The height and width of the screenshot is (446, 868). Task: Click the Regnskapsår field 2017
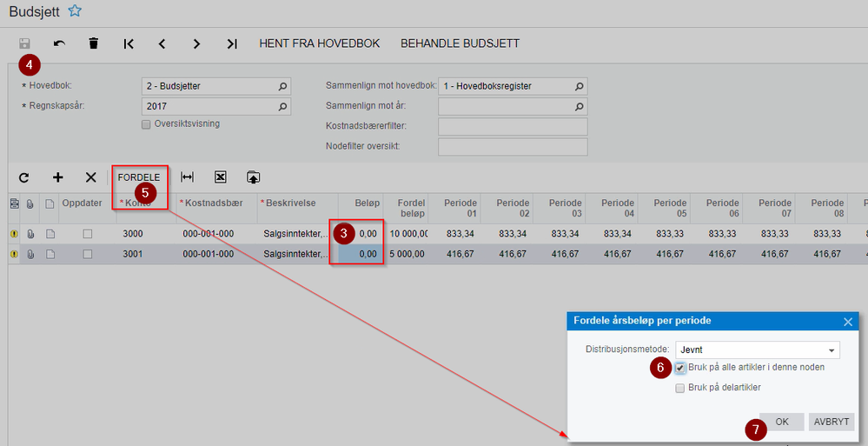pos(215,106)
